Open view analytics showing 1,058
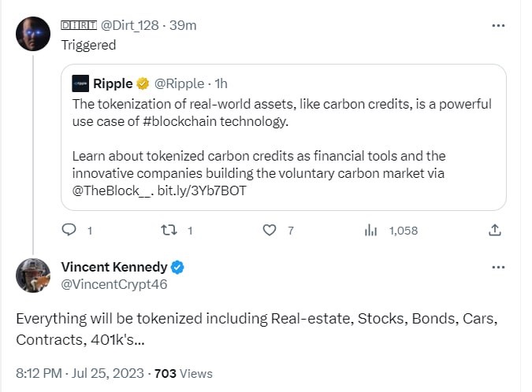532x392 pixels. coord(391,231)
